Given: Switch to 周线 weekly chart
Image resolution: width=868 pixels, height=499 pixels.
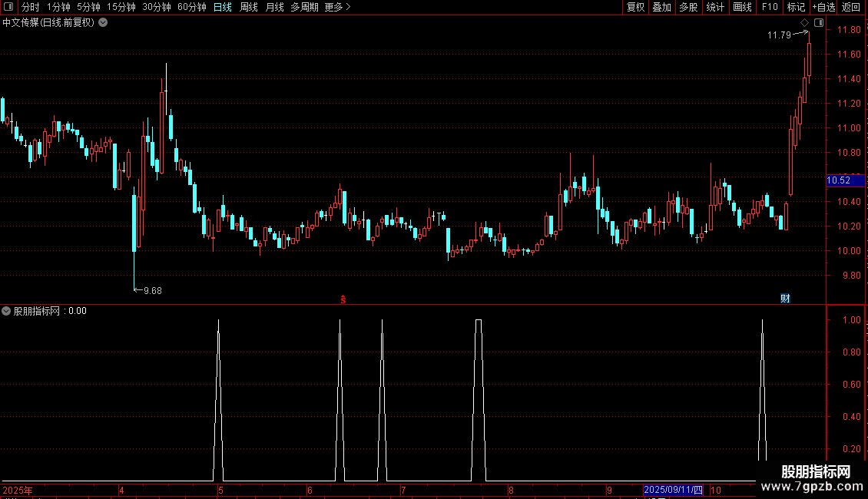Looking at the screenshot, I should pyautogui.click(x=249, y=7).
